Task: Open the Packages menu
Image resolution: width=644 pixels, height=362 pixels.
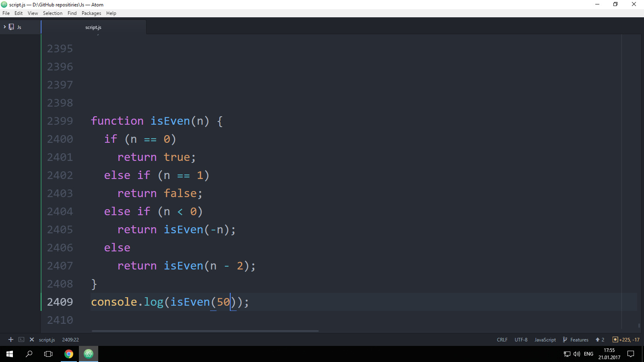Action: click(91, 13)
